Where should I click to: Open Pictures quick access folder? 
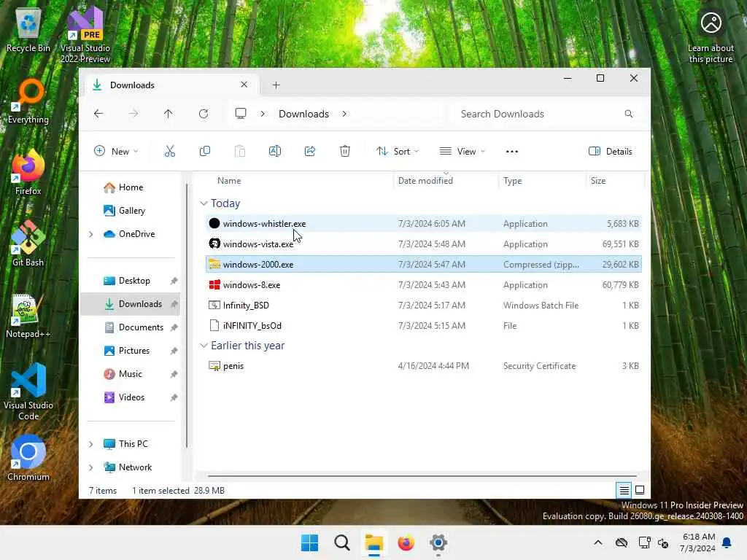[130, 351]
